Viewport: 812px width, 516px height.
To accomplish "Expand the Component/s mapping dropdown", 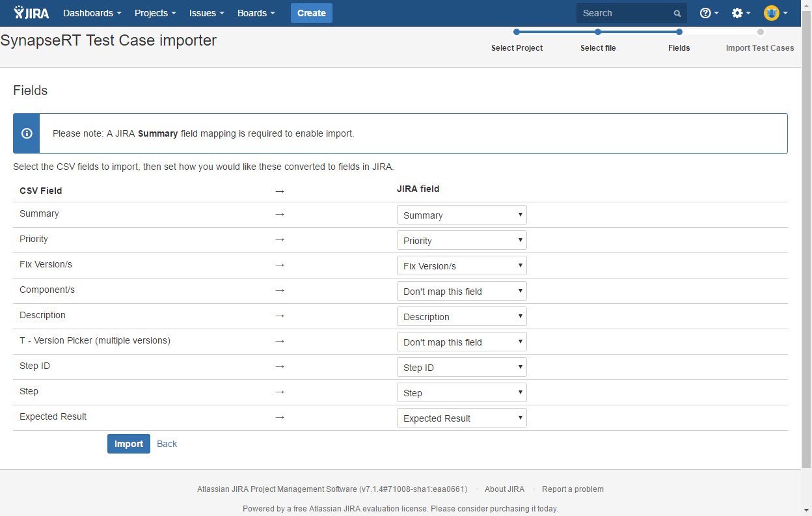I will 461,292.
